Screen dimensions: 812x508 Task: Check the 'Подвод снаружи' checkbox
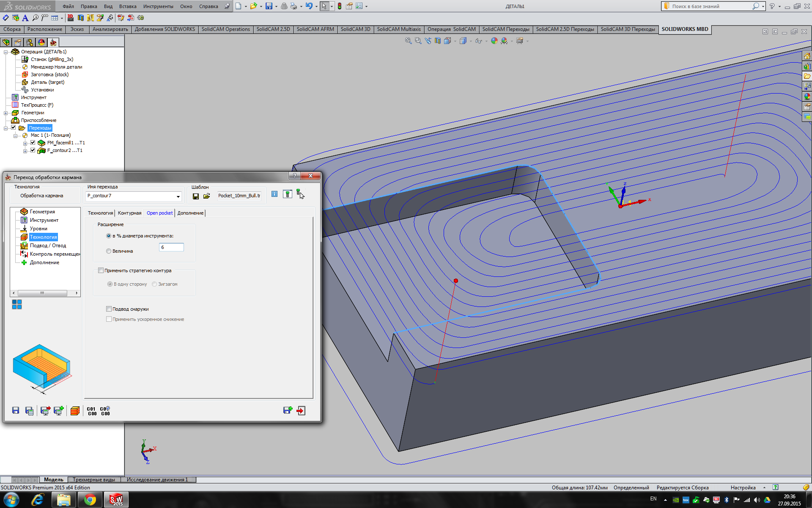(109, 309)
